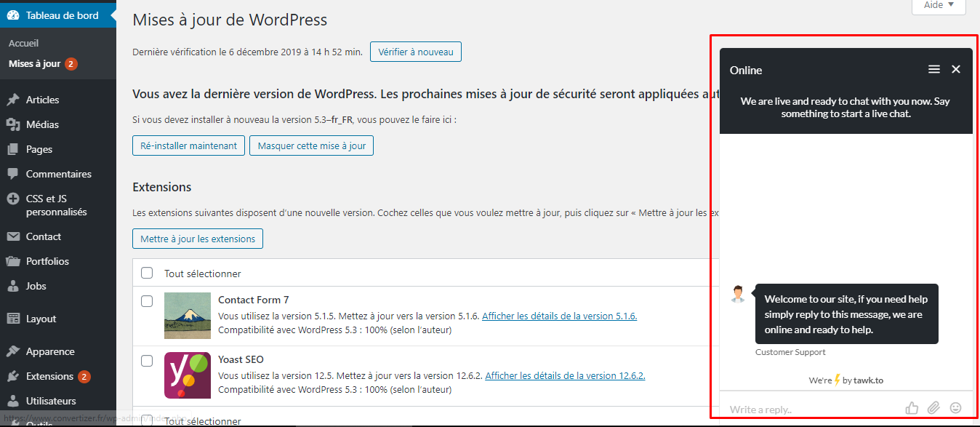Click the Commentaires bubble icon

point(13,174)
